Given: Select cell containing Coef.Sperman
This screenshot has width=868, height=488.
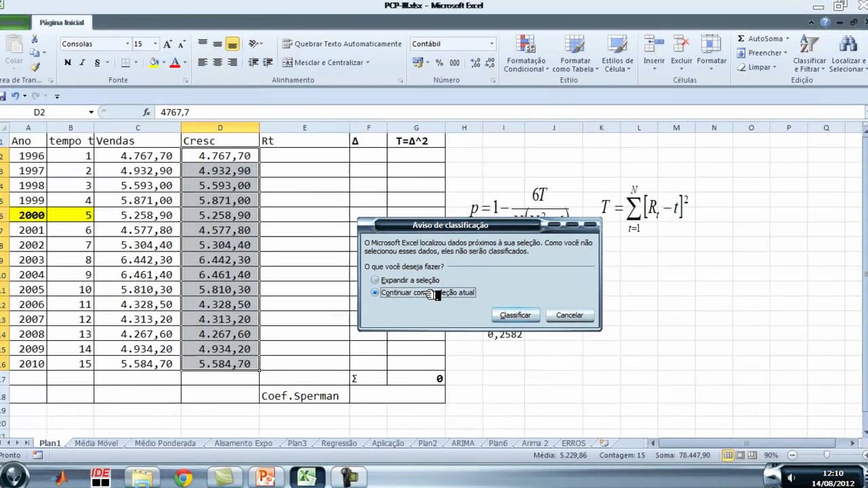Looking at the screenshot, I should (x=304, y=396).
